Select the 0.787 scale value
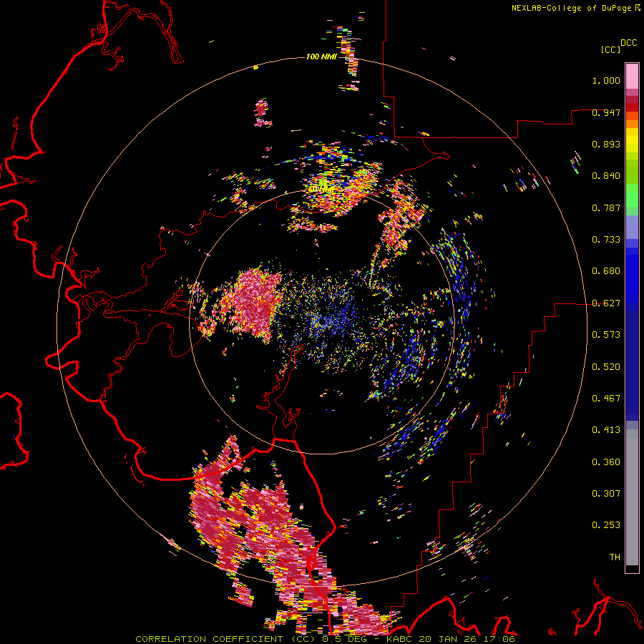Image resolution: width=644 pixels, height=644 pixels. tap(606, 208)
